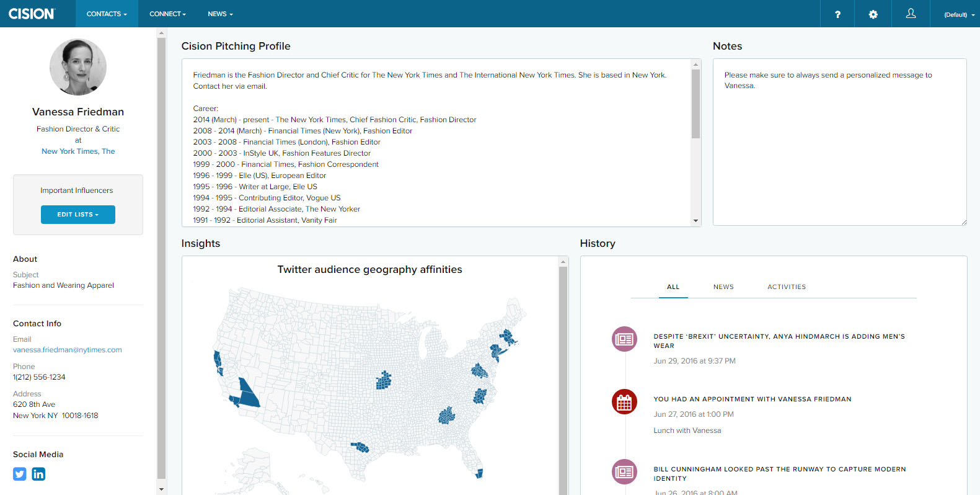The image size is (980, 495).
Task: Switch to the News history tab
Action: point(723,287)
